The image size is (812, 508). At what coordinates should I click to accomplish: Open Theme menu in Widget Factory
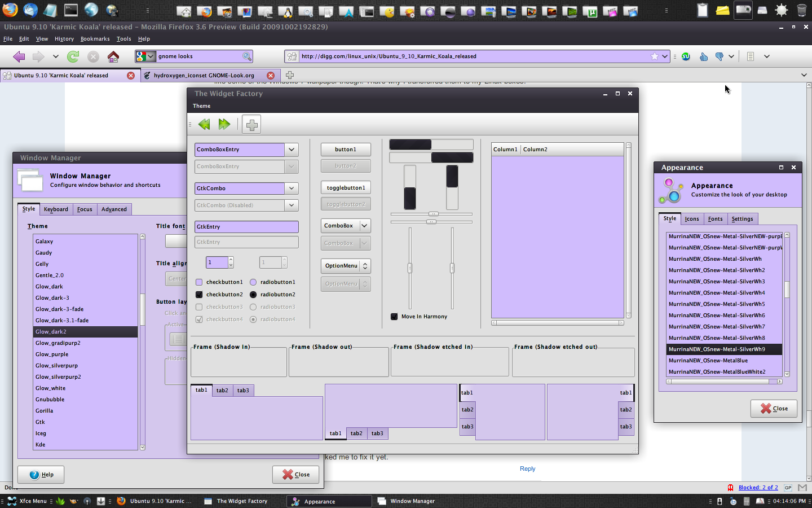pos(201,106)
